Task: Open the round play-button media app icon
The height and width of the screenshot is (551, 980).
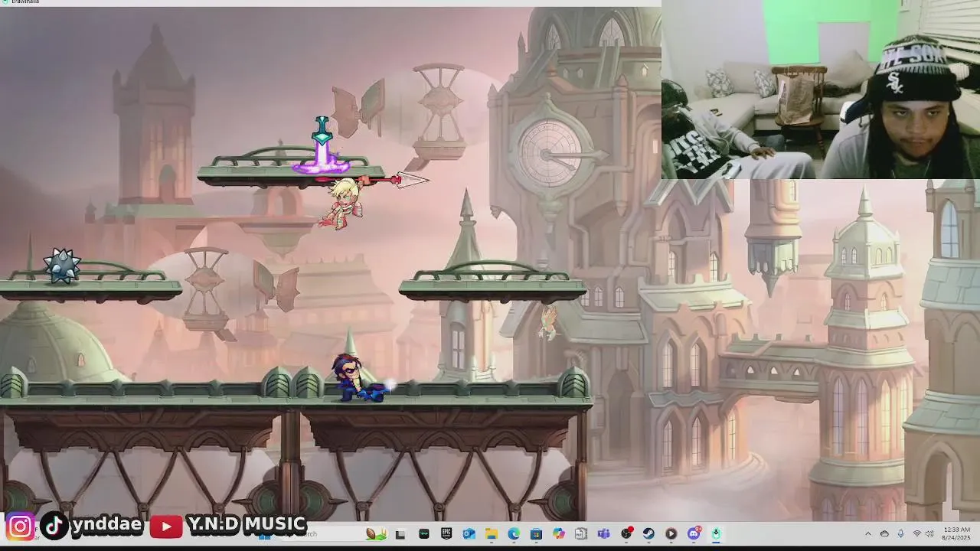Action: tap(671, 533)
